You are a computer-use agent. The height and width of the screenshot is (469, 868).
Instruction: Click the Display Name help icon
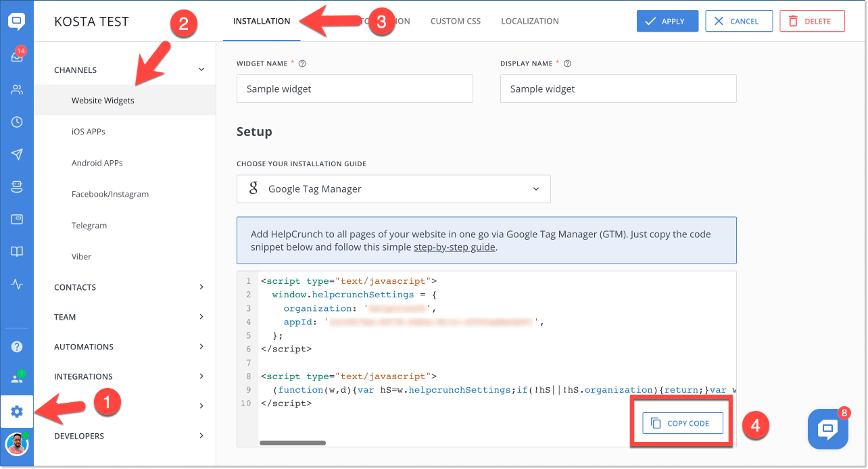(567, 64)
